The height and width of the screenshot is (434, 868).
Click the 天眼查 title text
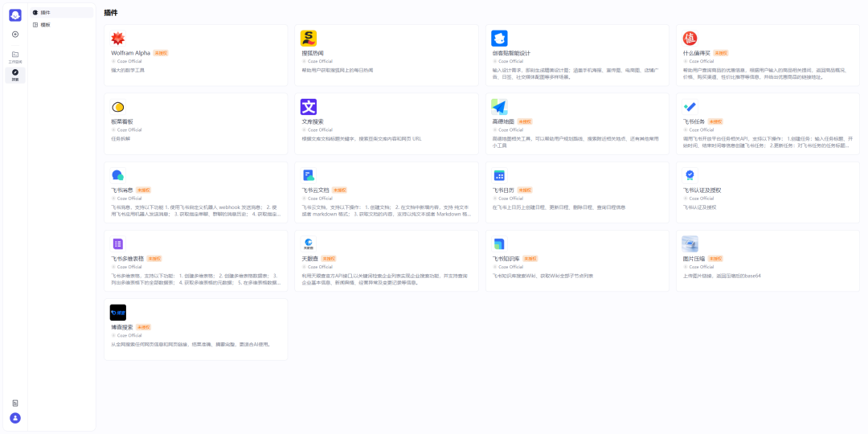(310, 259)
